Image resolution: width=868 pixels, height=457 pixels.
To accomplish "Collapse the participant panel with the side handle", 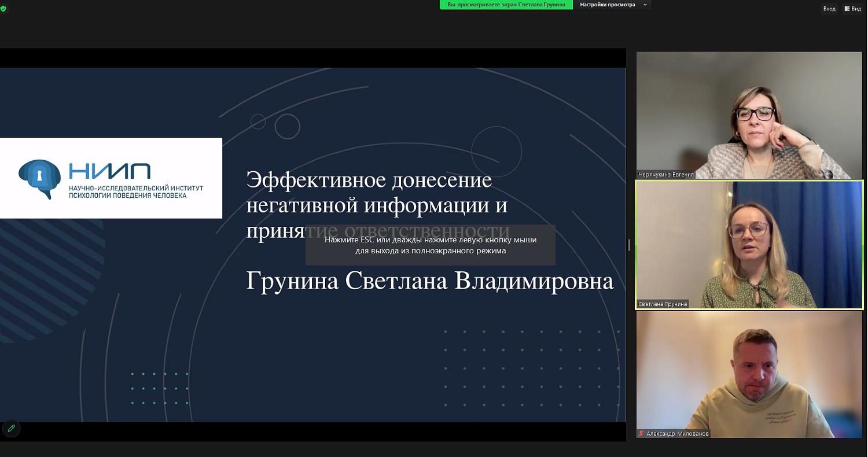I will click(x=628, y=245).
